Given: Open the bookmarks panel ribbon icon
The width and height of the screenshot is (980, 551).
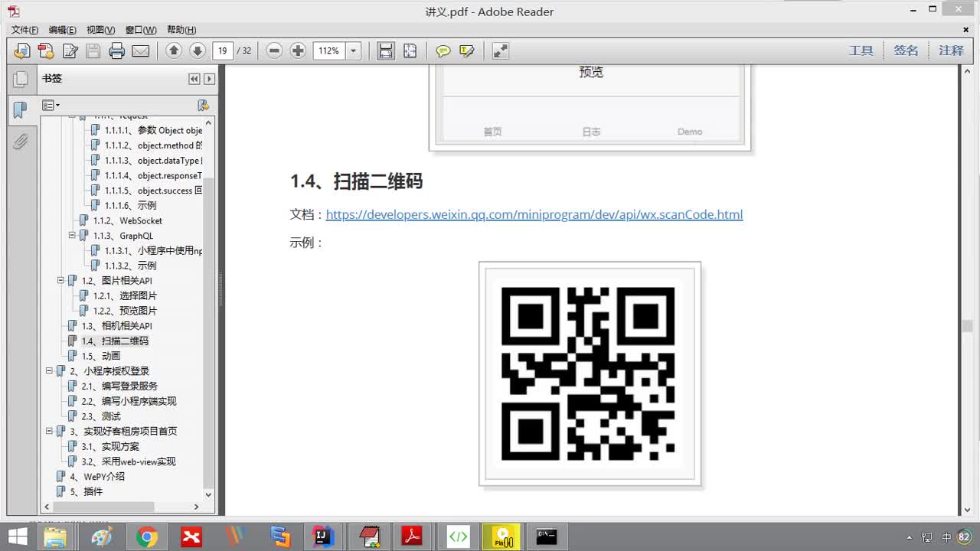Looking at the screenshot, I should click(x=21, y=110).
